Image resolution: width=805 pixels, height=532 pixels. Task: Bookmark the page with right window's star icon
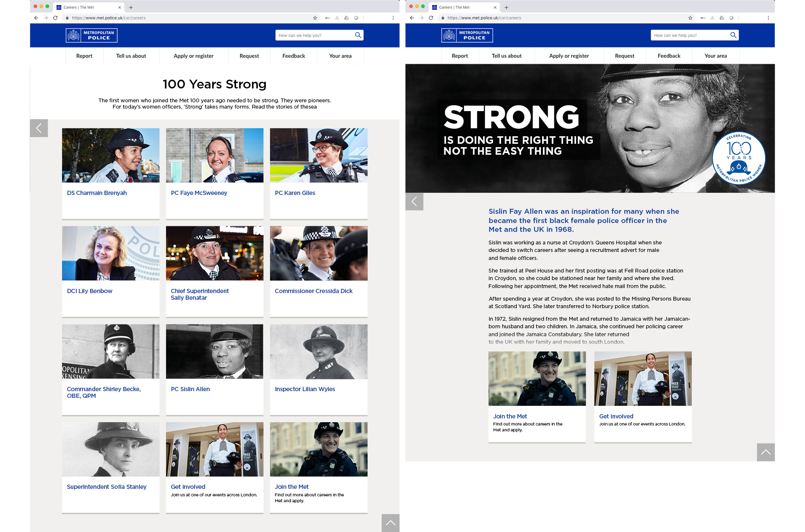[x=690, y=18]
